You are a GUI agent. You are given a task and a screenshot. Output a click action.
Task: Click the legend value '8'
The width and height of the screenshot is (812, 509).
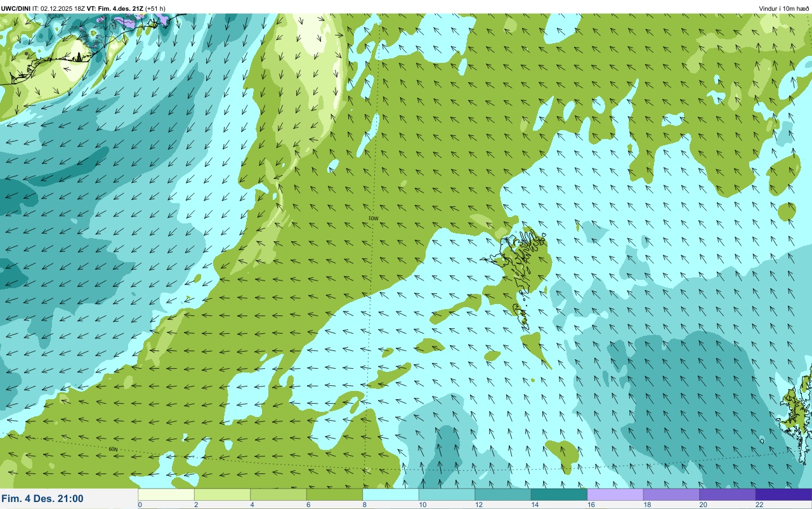point(364,505)
